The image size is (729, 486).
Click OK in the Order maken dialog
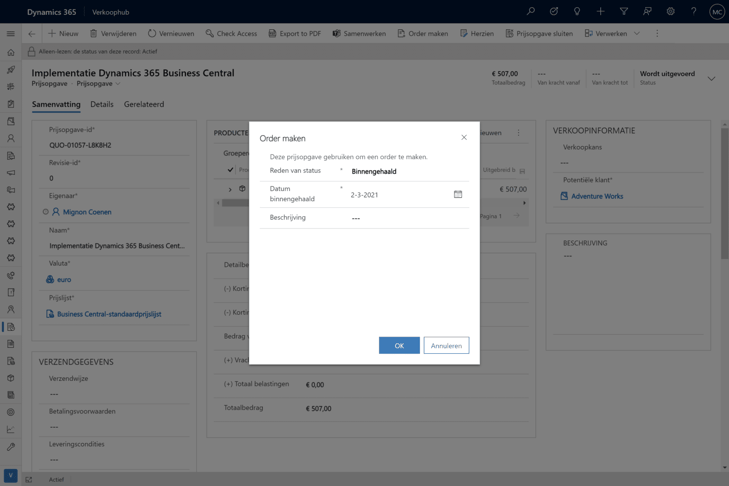(399, 346)
